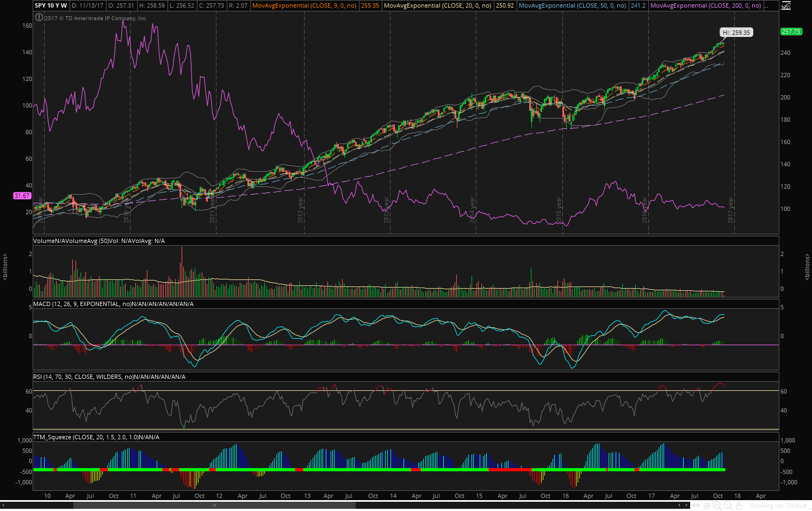
Task: Expand the right billions axis panel chevron
Action: point(807,265)
